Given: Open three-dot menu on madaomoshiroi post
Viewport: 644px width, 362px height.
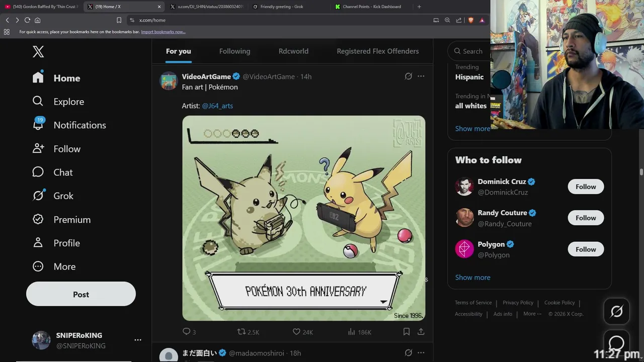Looking at the screenshot, I should [421, 353].
